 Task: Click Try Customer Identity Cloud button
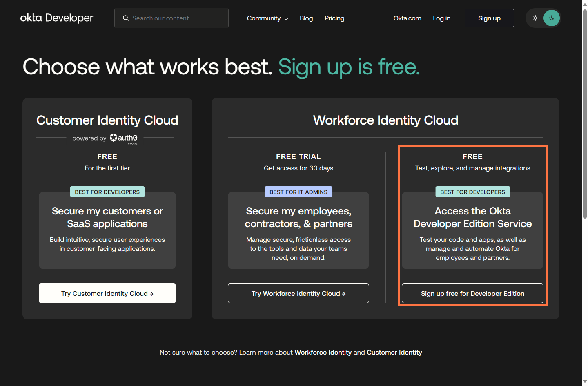(x=107, y=293)
